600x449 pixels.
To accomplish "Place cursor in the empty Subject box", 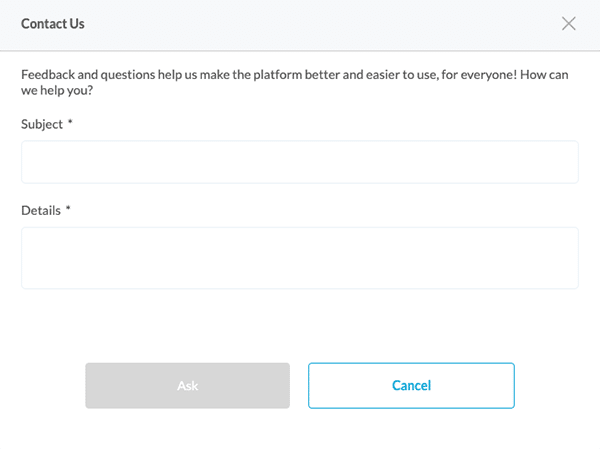I will click(299, 162).
